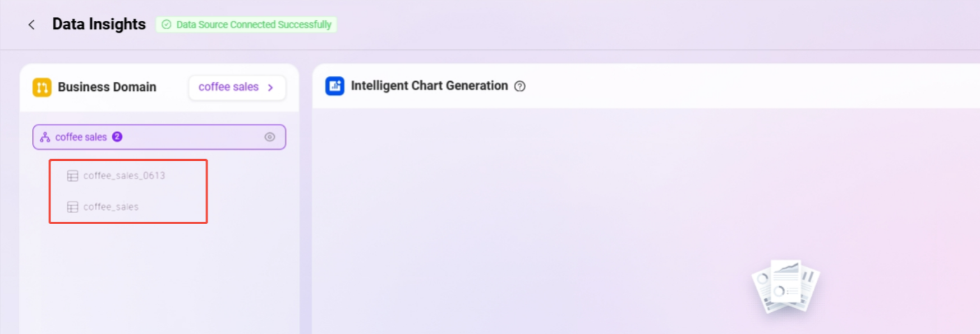Collapse the coffee sales group row

coord(159,137)
